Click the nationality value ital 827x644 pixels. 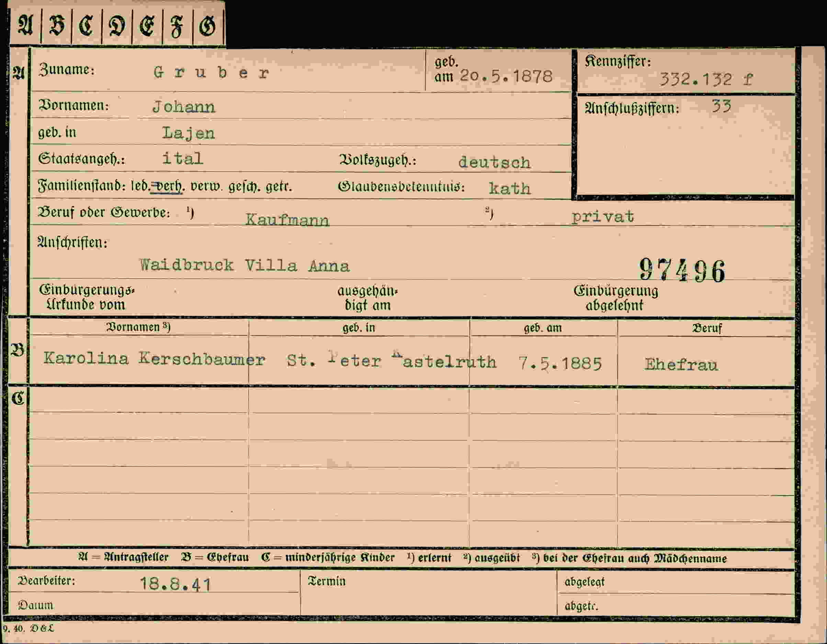point(183,159)
